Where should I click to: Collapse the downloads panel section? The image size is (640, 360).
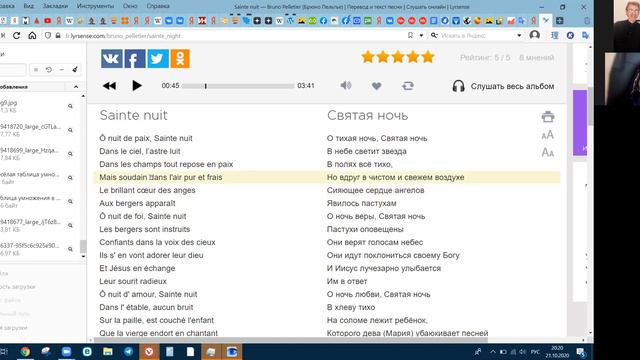76,87
